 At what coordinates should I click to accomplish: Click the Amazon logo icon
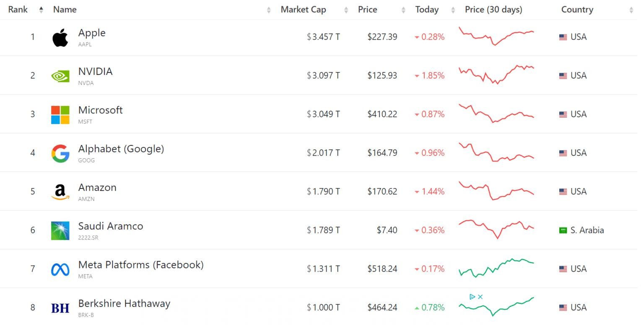click(60, 192)
